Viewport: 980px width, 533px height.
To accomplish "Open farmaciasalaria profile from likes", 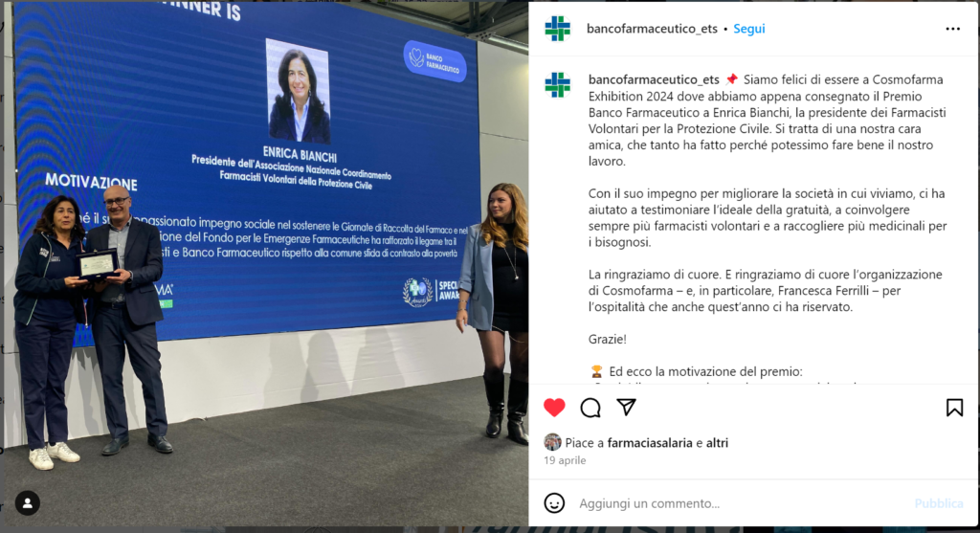I will click(x=650, y=443).
